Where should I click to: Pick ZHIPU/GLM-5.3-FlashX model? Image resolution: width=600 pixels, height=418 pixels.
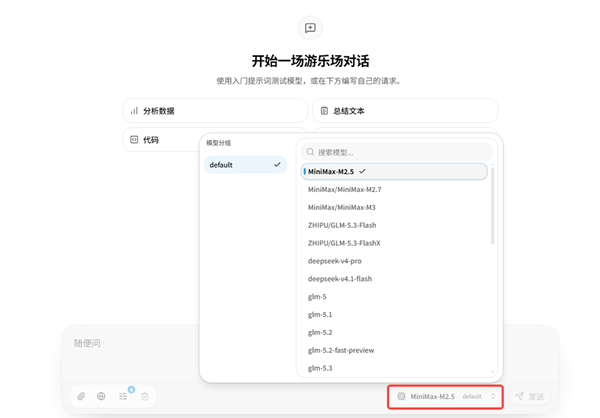coord(394,243)
